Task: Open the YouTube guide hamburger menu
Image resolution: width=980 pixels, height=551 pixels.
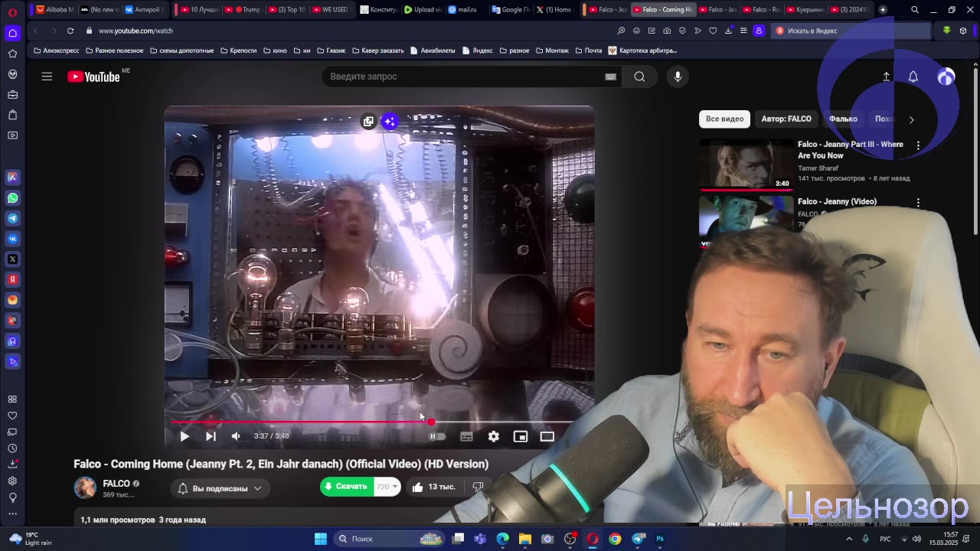Action: [x=47, y=77]
